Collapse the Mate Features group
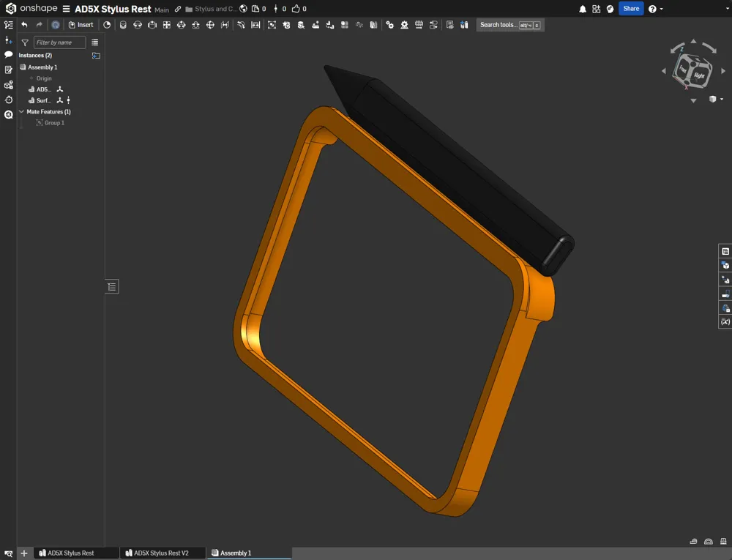The width and height of the screenshot is (732, 560). pos(21,111)
